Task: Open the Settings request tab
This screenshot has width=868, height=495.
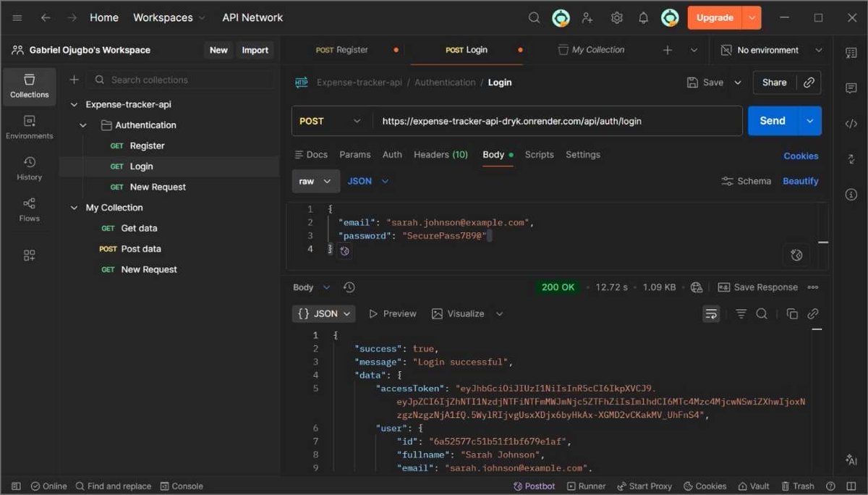Action: click(x=583, y=155)
